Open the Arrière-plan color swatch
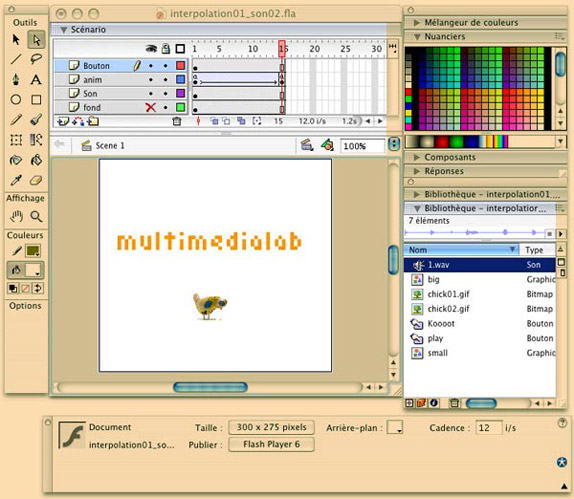Screen dimensions: 574x499 tap(395, 427)
